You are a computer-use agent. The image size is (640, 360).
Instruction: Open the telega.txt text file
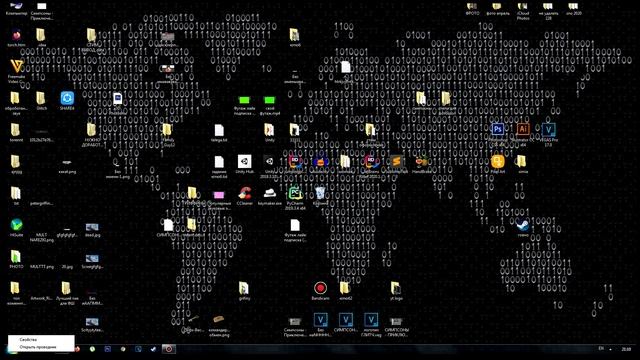(219, 133)
